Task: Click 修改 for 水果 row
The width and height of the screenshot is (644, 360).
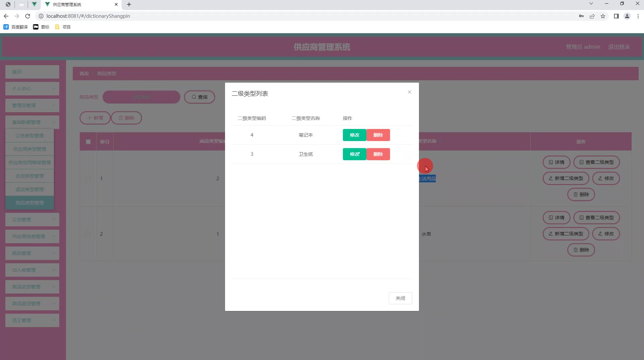Action: (606, 234)
